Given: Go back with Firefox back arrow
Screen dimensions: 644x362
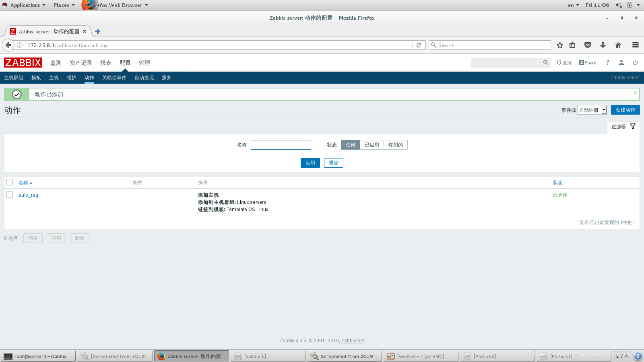Looking at the screenshot, I should tap(8, 45).
